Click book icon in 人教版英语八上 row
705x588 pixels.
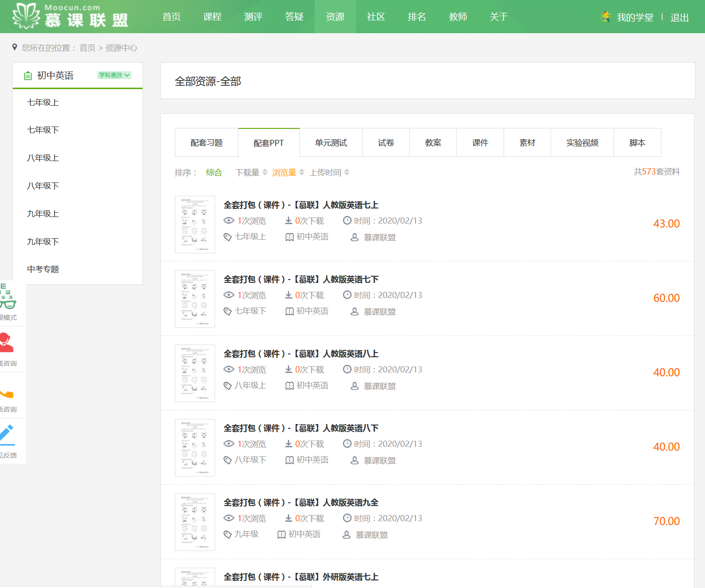click(x=289, y=386)
